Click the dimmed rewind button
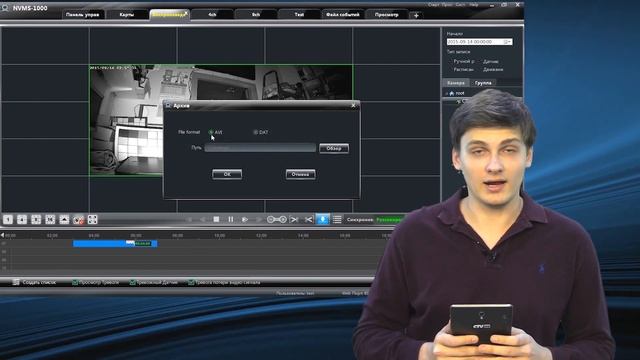Screen dimensions: 640x360 point(202,220)
